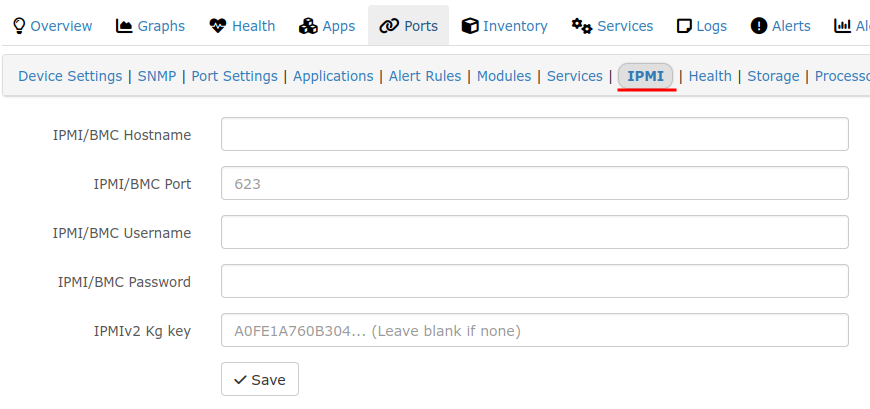Click the Ports link icon
This screenshot has height=409, width=870.
click(389, 26)
